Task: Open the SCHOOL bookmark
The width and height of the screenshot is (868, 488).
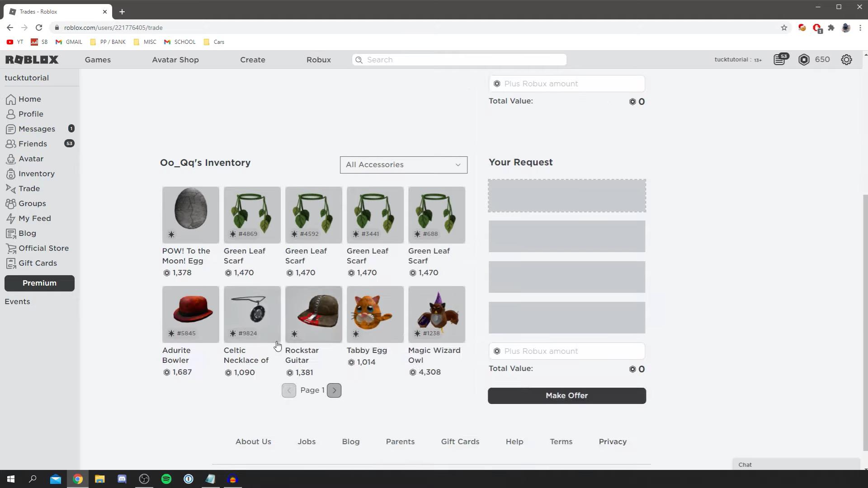Action: pos(179,42)
